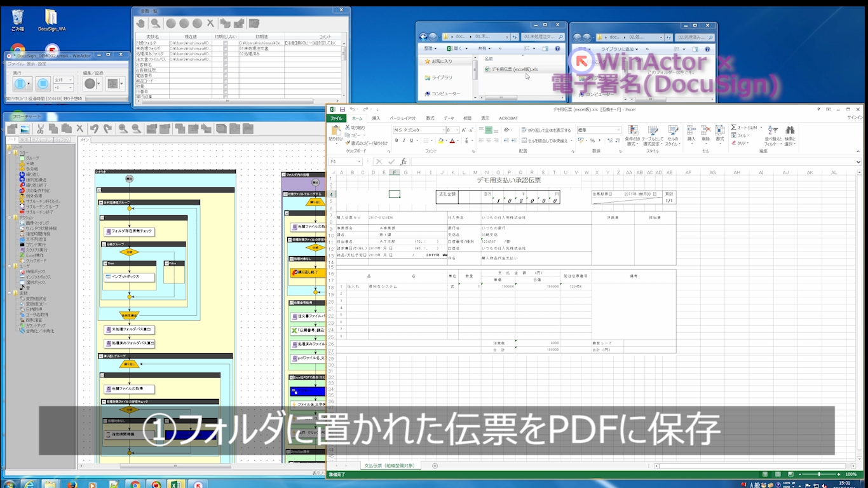The width and height of the screenshot is (868, 488).
Task: Click the フォルダ存在有無チェック flowchart node
Action: (x=129, y=232)
